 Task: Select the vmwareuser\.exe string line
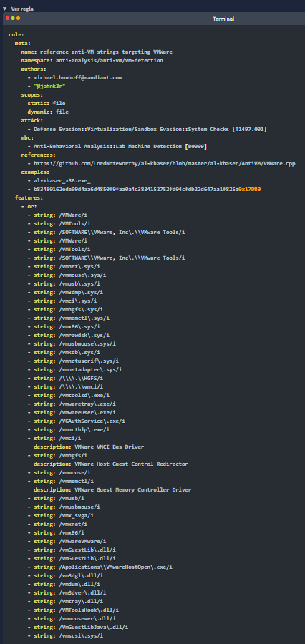pyautogui.click(x=72, y=412)
